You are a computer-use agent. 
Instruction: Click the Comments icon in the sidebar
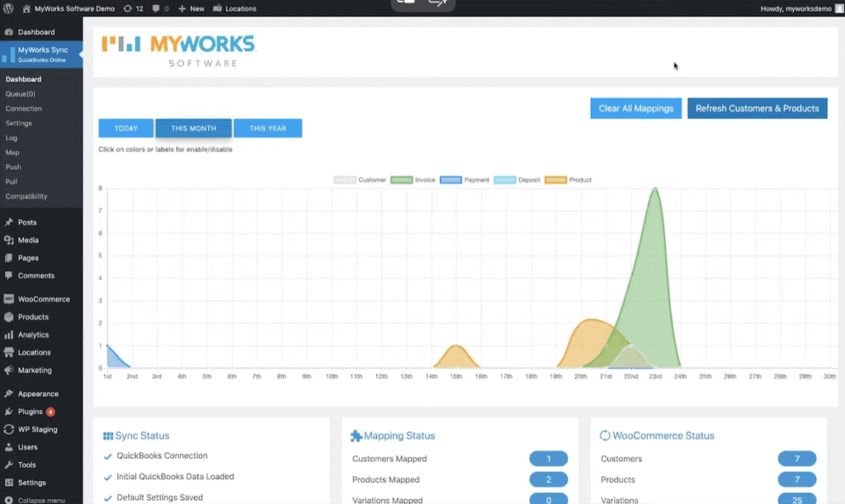pos(8,276)
